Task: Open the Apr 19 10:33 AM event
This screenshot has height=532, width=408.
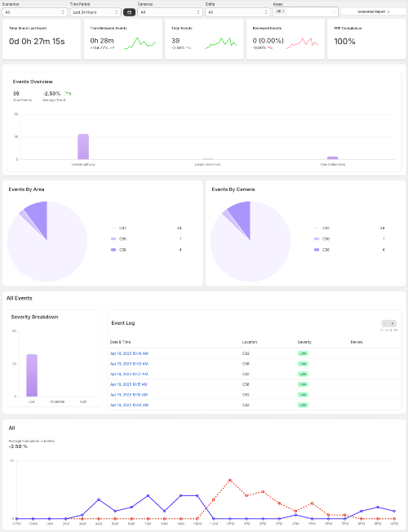Action: pos(129,364)
